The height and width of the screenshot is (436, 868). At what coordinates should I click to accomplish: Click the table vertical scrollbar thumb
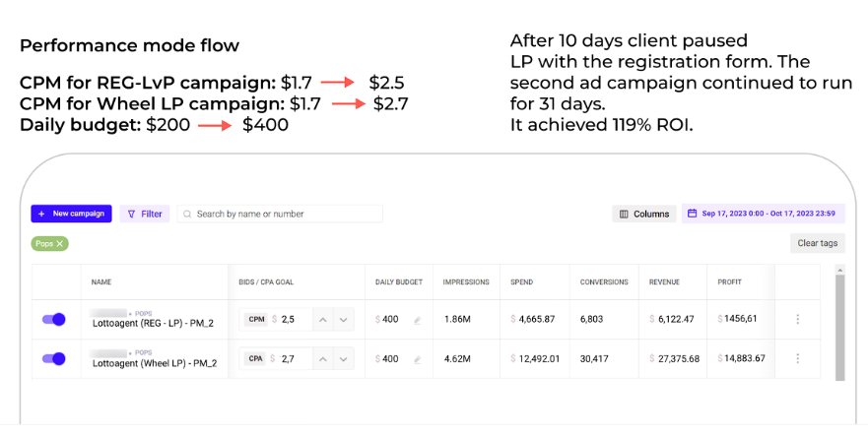pyautogui.click(x=839, y=328)
